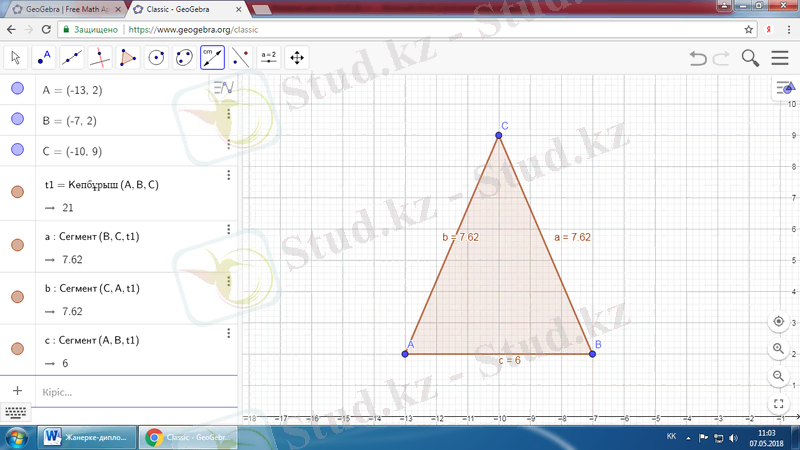Toggle visibility of point C
The height and width of the screenshot is (450, 800).
point(17,149)
